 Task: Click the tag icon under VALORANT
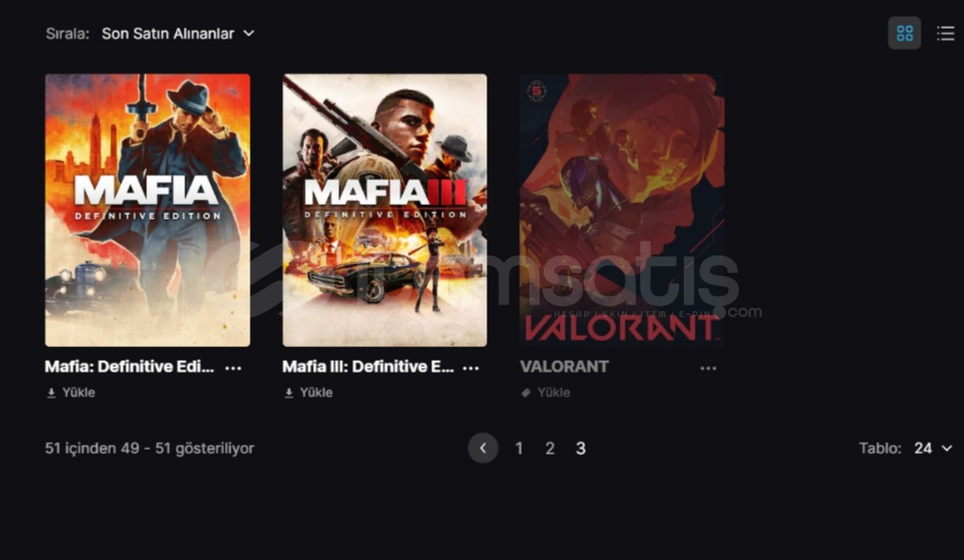click(x=526, y=393)
